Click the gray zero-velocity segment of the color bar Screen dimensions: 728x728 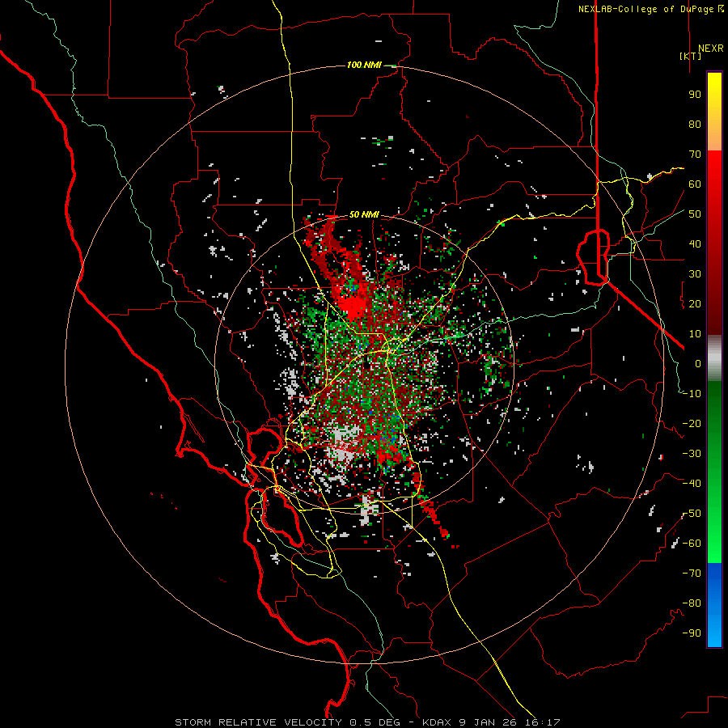(x=714, y=358)
